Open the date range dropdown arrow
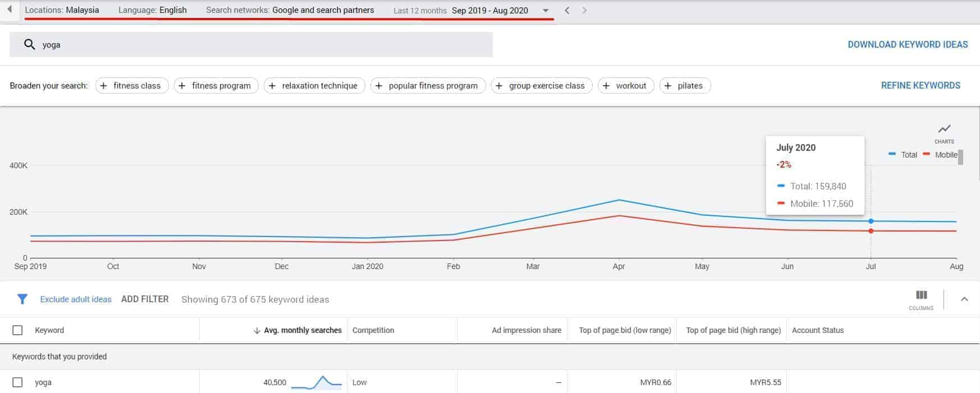Image resolution: width=980 pixels, height=393 pixels. coord(546,11)
